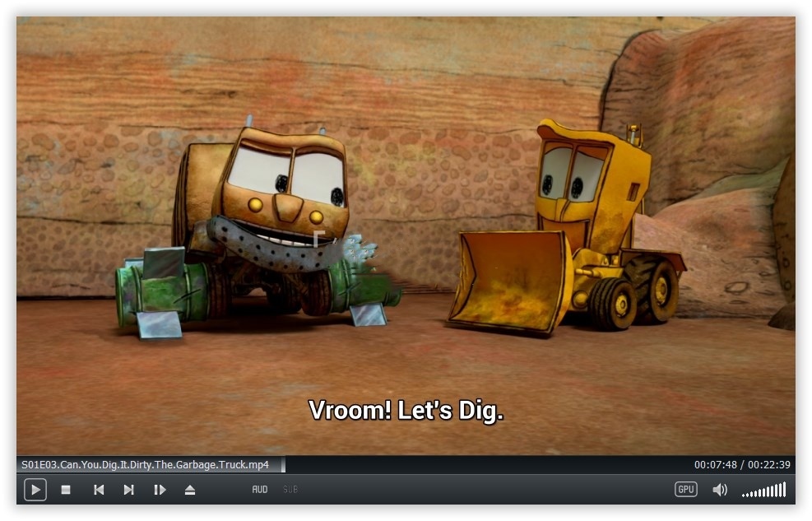812x521 pixels.
Task: Toggle GPU hardware acceleration
Action: pyautogui.click(x=685, y=490)
